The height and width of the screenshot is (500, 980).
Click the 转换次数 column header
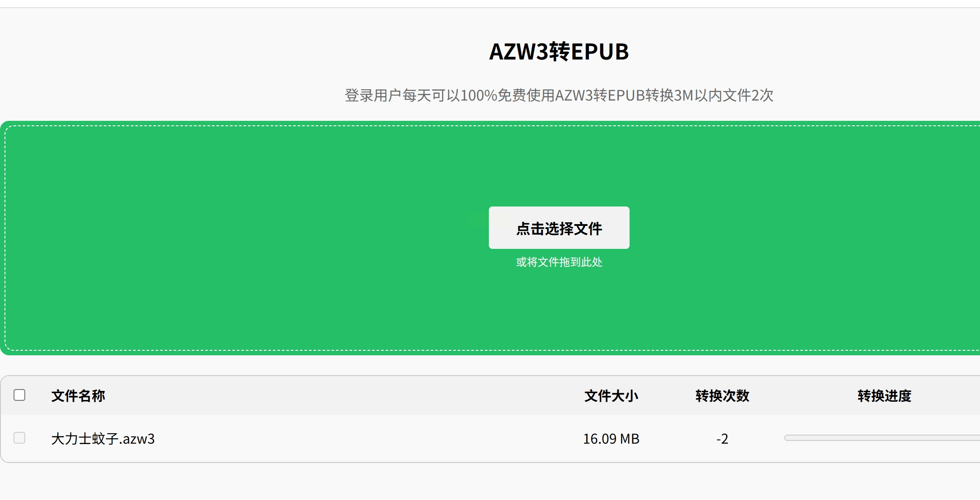click(722, 396)
